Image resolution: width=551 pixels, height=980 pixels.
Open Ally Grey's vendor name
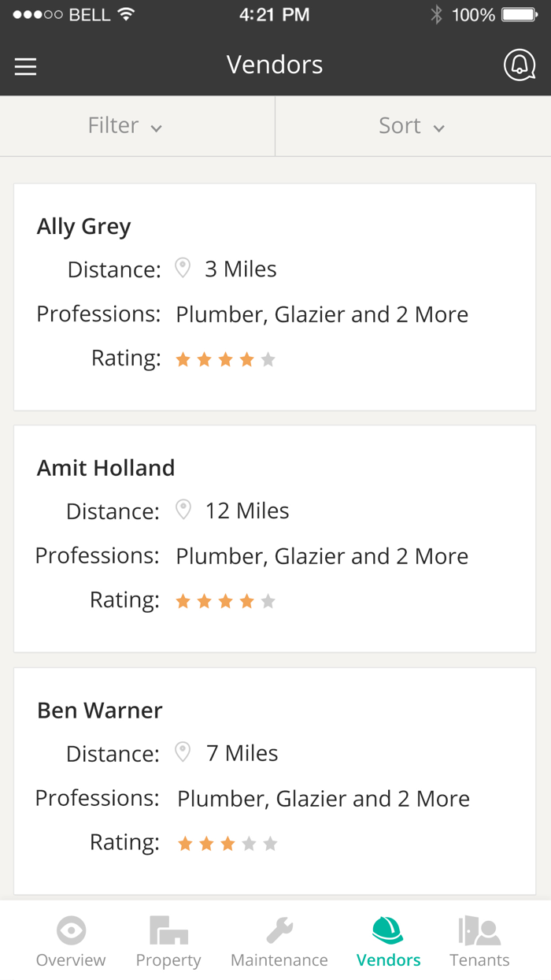[84, 227]
